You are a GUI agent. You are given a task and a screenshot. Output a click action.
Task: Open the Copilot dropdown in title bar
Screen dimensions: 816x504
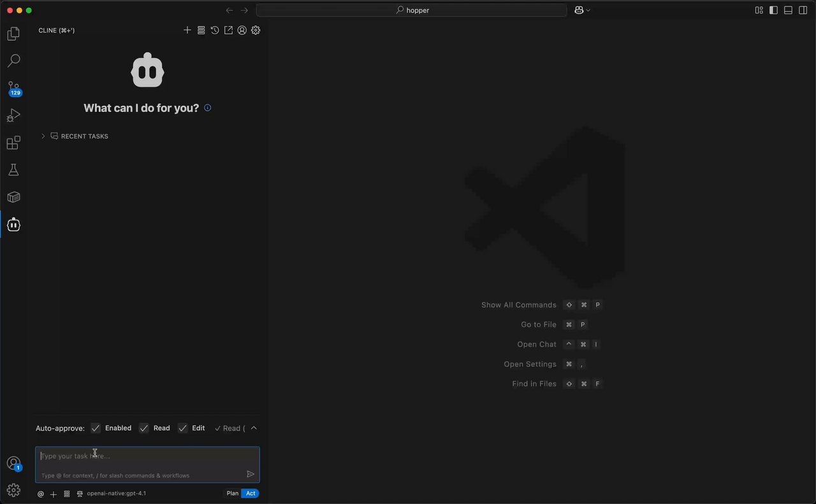[583, 10]
